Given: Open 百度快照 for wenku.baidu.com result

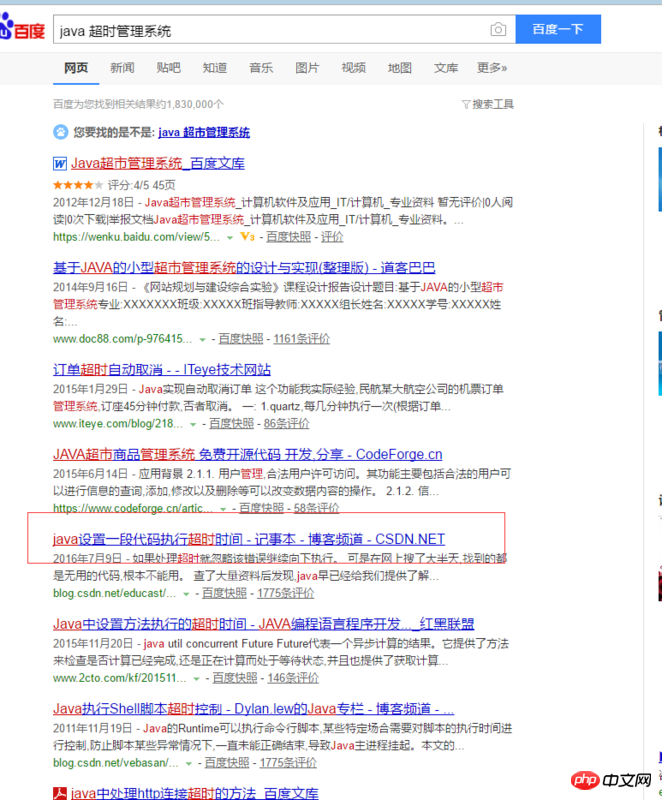Looking at the screenshot, I should (x=289, y=237).
